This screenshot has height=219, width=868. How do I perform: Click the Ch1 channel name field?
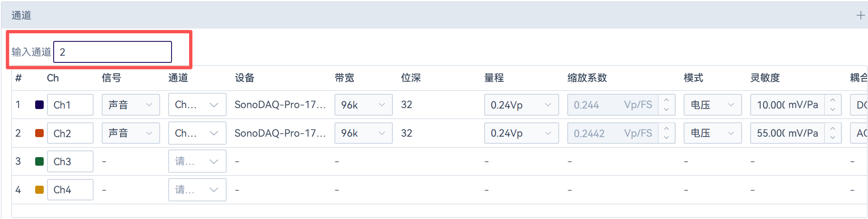tap(70, 105)
